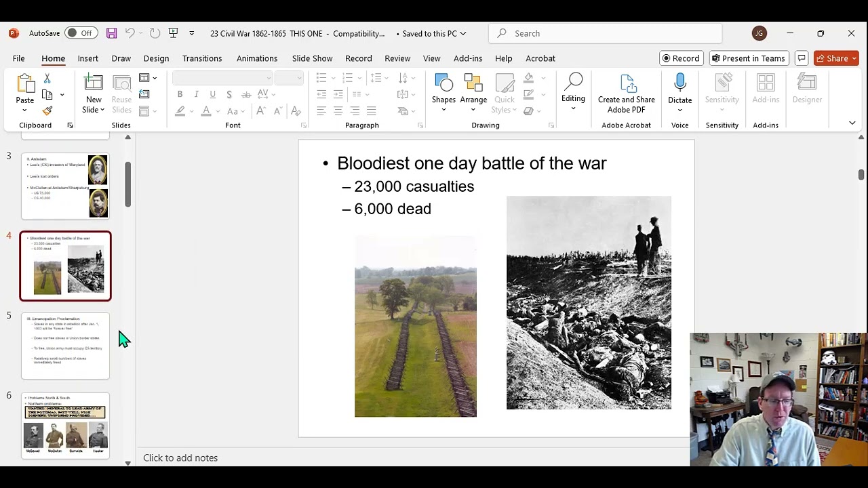This screenshot has width=868, height=488.
Task: Click the Redo arrow in title bar
Action: point(155,33)
